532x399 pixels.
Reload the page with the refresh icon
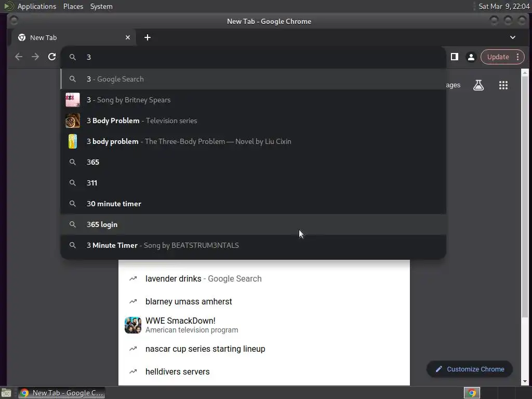[x=52, y=57]
